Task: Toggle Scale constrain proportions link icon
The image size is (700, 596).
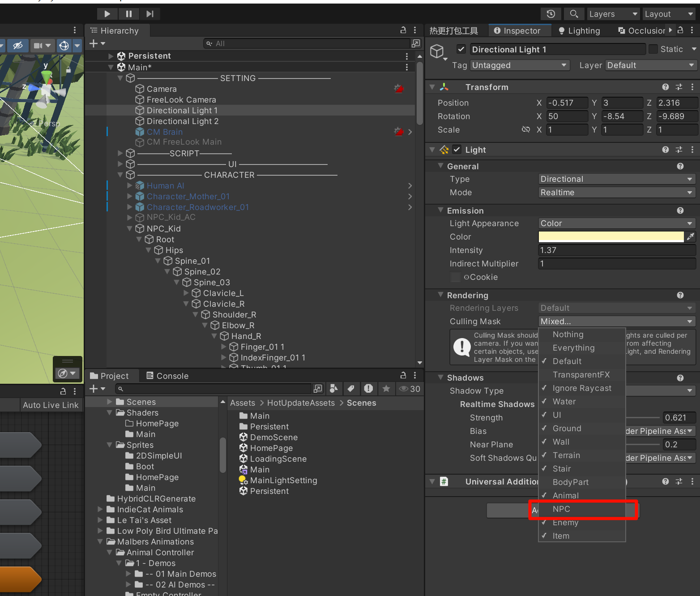Action: [526, 129]
